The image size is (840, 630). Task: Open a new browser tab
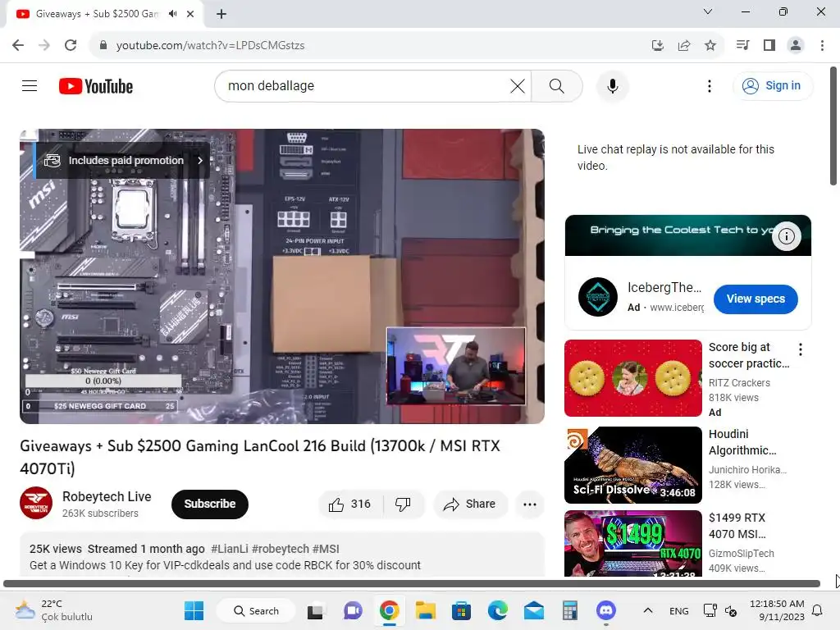[x=221, y=14]
